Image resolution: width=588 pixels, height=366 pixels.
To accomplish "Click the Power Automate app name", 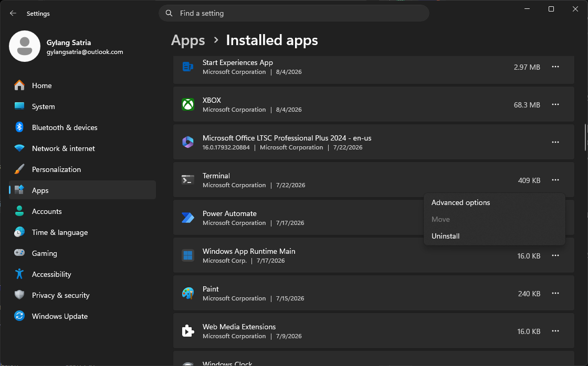I will [229, 213].
